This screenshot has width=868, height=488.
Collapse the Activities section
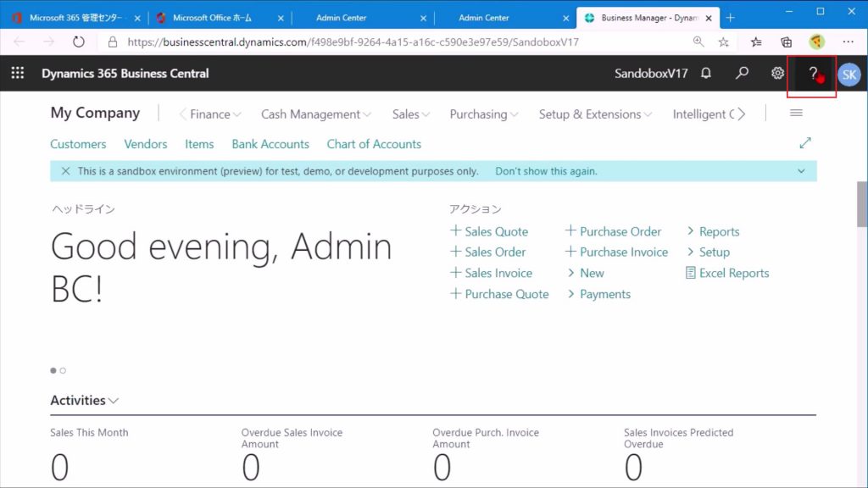tap(84, 400)
